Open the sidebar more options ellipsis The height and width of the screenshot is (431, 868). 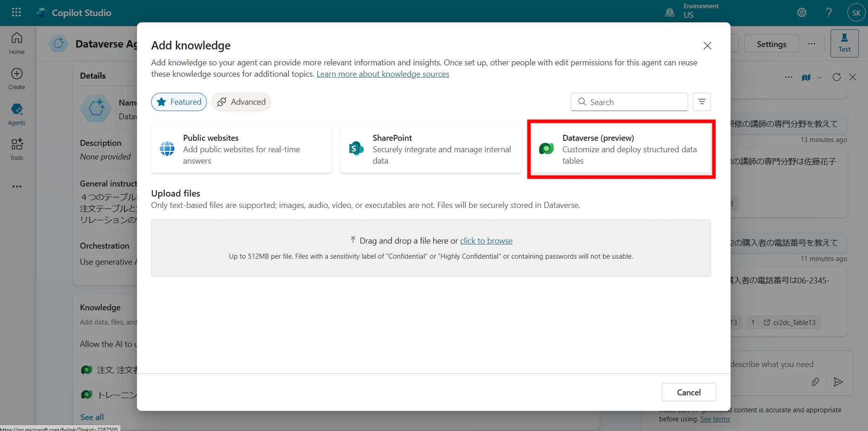coord(17,186)
